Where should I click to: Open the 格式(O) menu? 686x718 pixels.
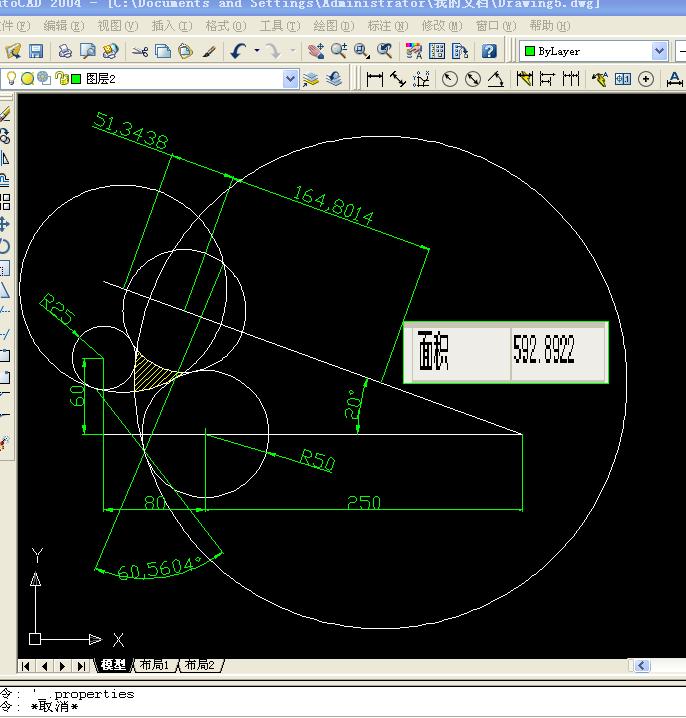(x=226, y=26)
